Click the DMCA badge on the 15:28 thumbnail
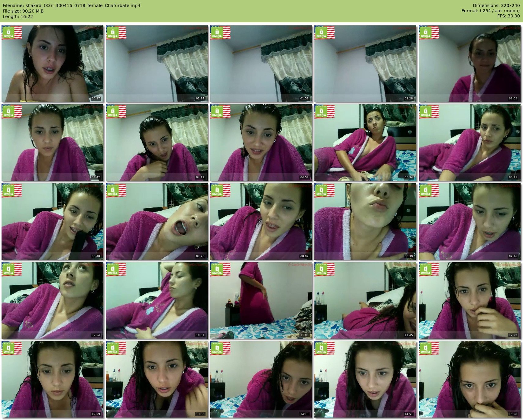 pos(429,348)
